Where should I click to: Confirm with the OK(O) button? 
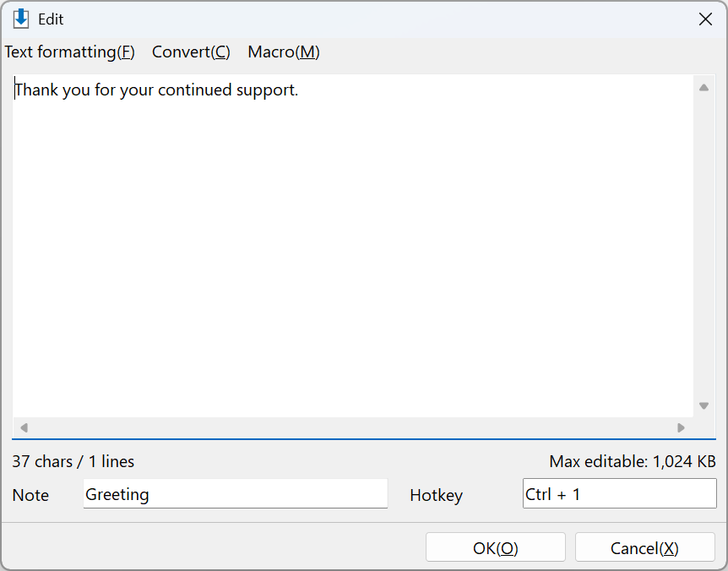(x=496, y=547)
